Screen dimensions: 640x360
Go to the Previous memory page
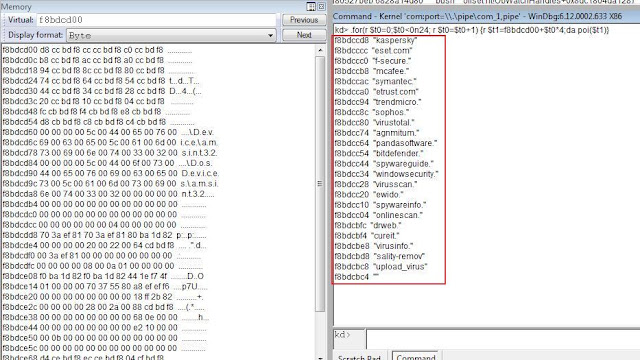304,20
